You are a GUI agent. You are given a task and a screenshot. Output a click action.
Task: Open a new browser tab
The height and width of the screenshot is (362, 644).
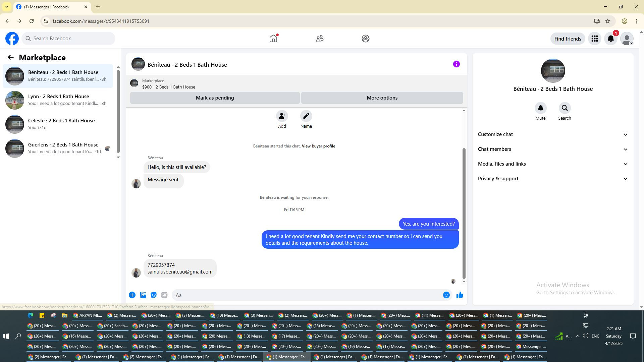(98, 7)
